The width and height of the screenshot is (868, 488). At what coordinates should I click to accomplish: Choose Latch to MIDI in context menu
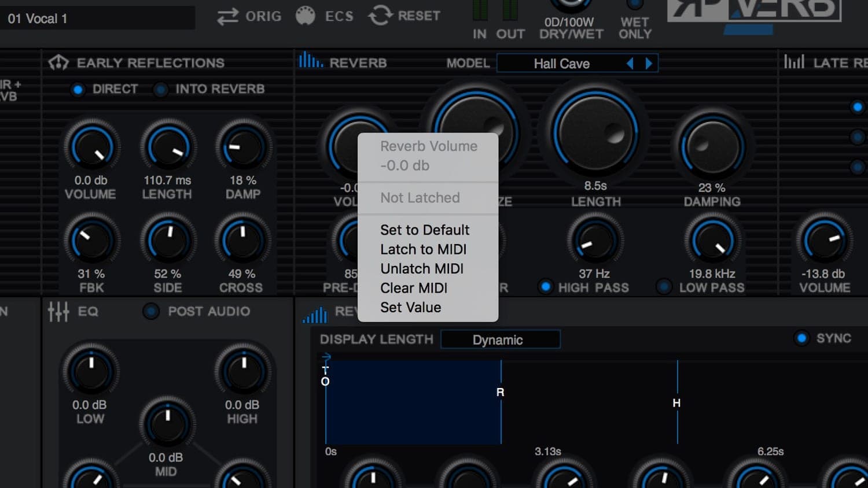(423, 249)
